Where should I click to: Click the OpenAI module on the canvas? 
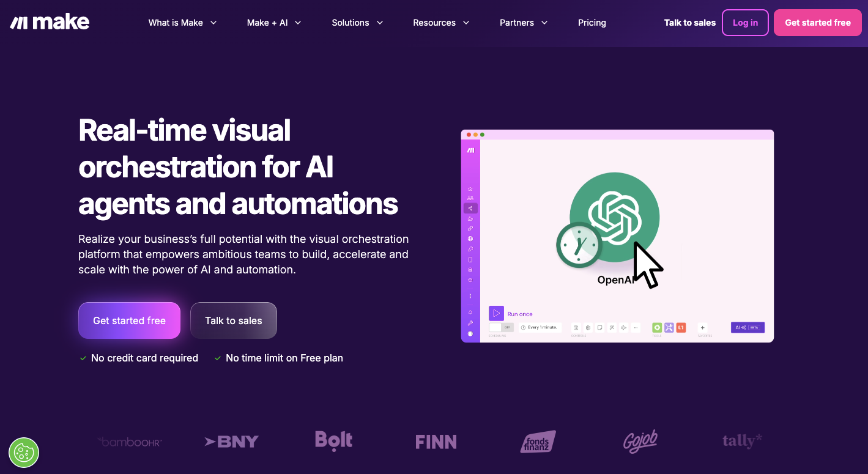click(614, 218)
